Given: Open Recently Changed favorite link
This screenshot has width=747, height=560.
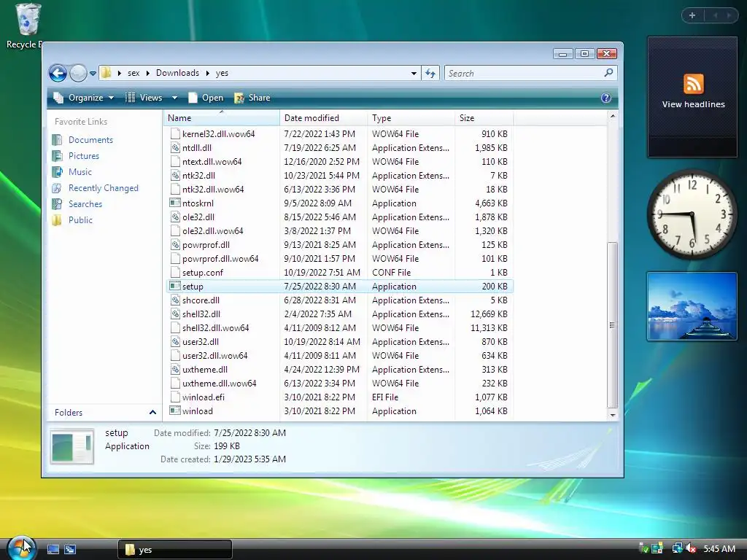Looking at the screenshot, I should [x=104, y=188].
